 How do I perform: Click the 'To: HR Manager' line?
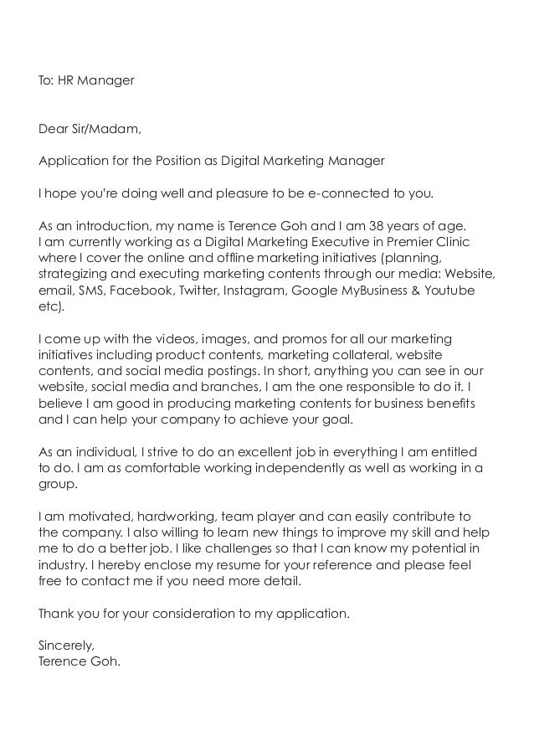[86, 80]
